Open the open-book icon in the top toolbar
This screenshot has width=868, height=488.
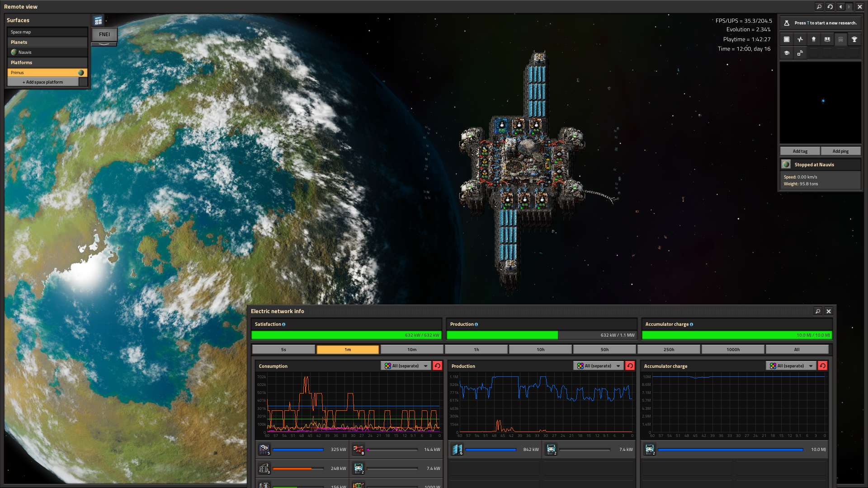point(827,39)
